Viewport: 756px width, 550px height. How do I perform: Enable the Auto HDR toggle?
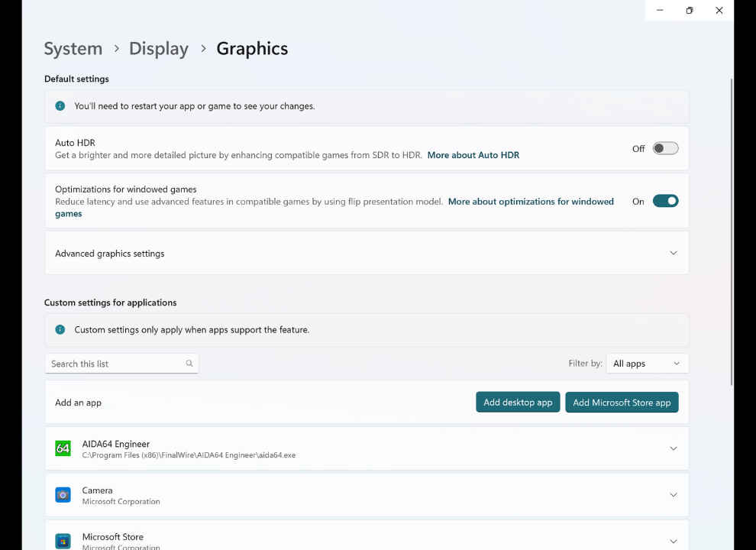point(665,149)
